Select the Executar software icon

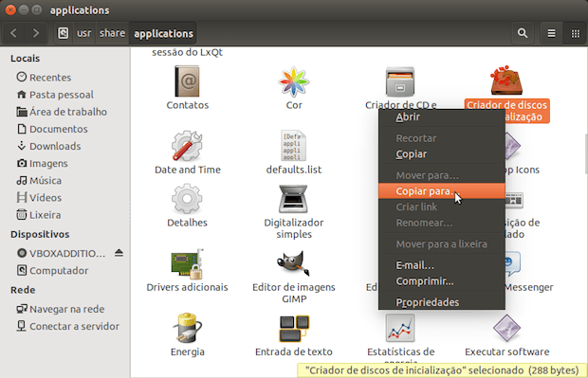click(506, 328)
